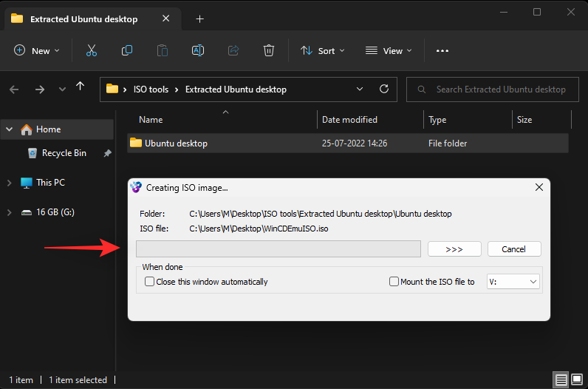Click ISO tools in the breadcrumb
Image resolution: width=588 pixels, height=389 pixels.
point(151,89)
